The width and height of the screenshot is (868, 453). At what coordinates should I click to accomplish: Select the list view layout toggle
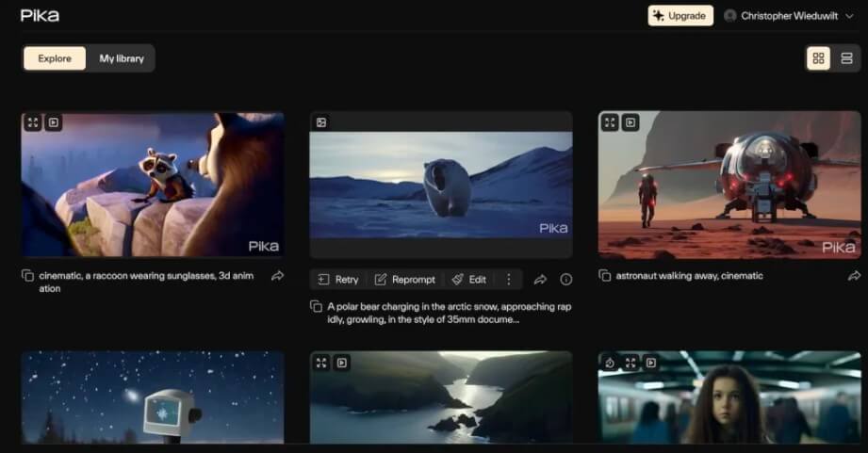tap(846, 58)
